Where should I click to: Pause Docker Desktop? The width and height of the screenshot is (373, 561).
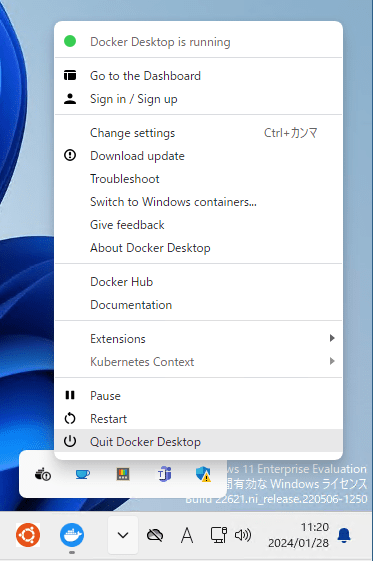click(198, 396)
